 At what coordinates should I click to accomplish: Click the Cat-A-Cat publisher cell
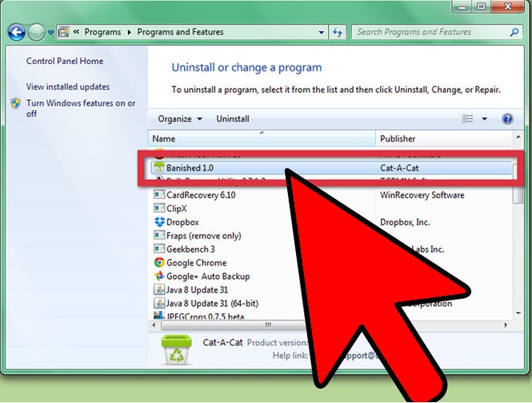(399, 168)
